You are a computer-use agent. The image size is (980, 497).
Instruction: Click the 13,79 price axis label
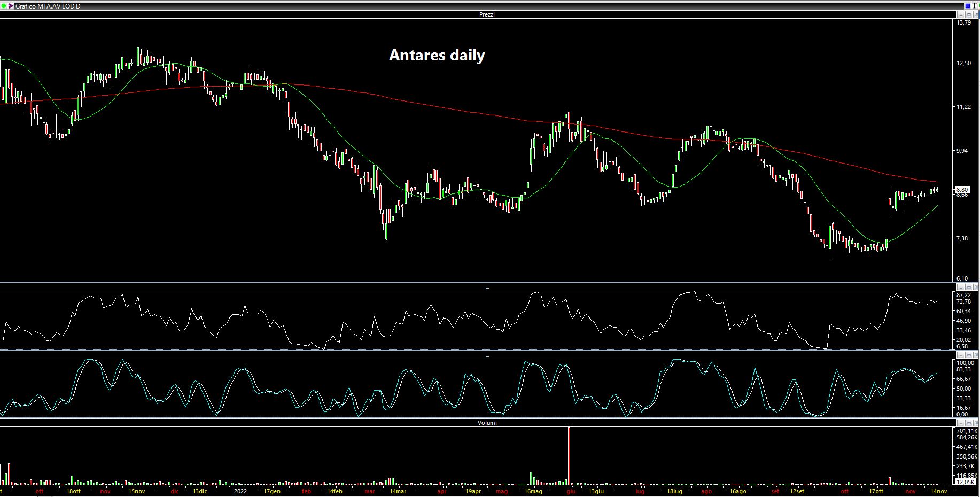964,23
